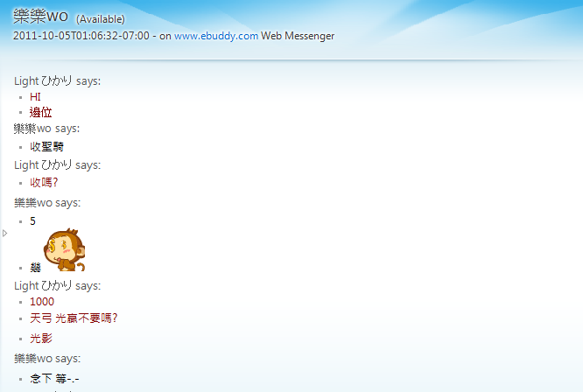Select the 收聖騎 message
Screen dimensions: 583x392
pyautogui.click(x=46, y=147)
